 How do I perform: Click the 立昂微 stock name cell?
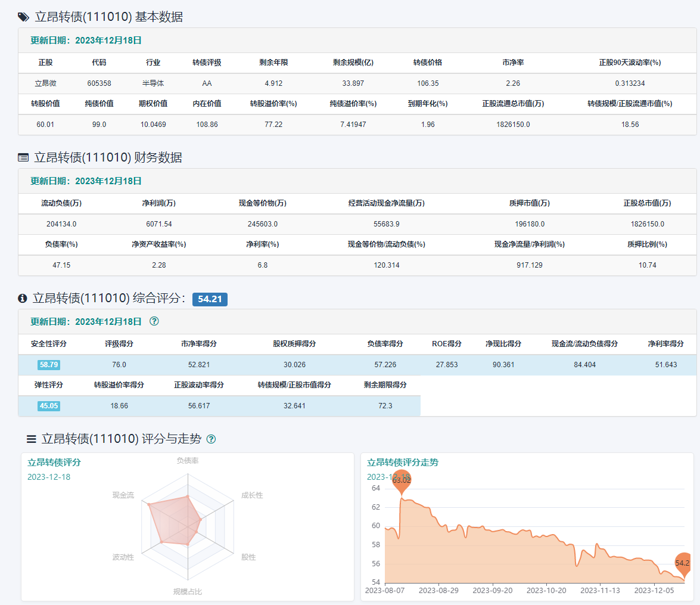(x=45, y=83)
